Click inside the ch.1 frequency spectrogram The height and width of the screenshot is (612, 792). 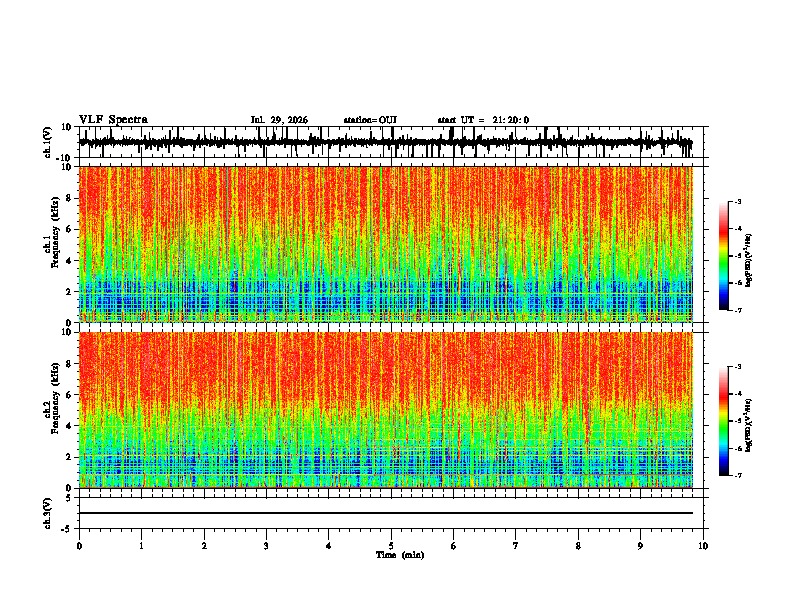[386, 244]
